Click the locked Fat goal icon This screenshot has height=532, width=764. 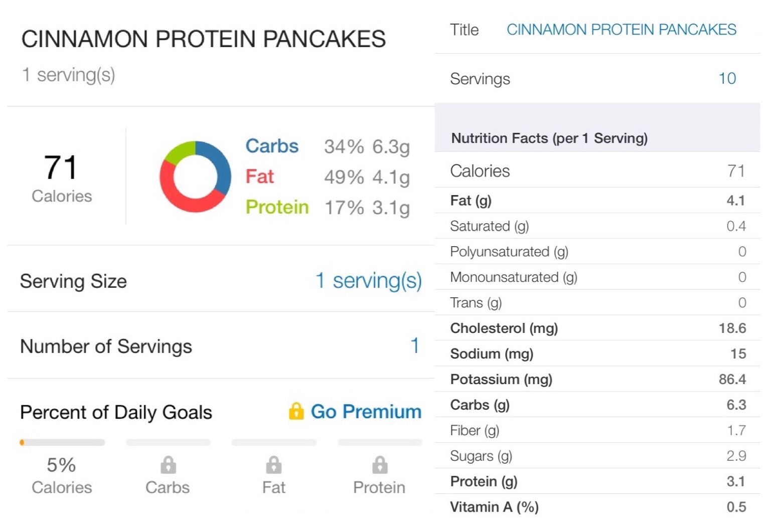[x=273, y=465]
